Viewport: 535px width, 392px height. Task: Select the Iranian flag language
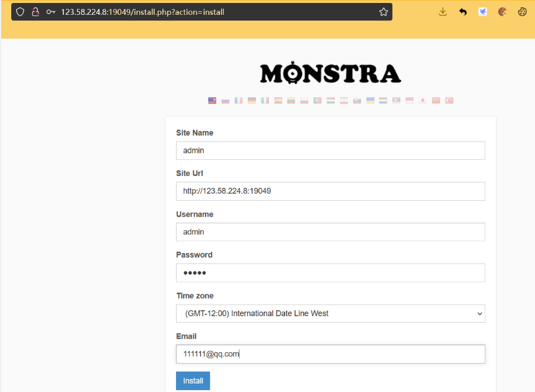coord(344,101)
